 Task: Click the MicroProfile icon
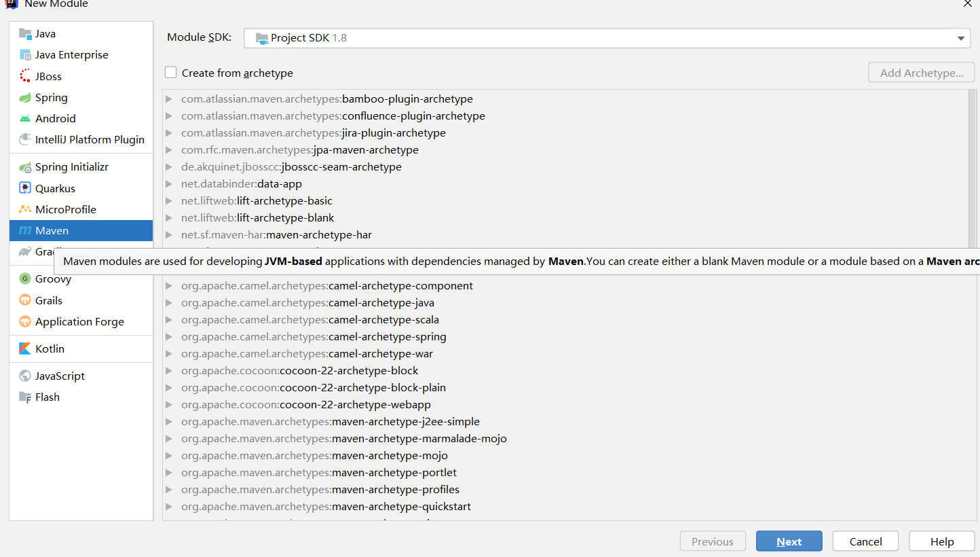pyautogui.click(x=25, y=209)
